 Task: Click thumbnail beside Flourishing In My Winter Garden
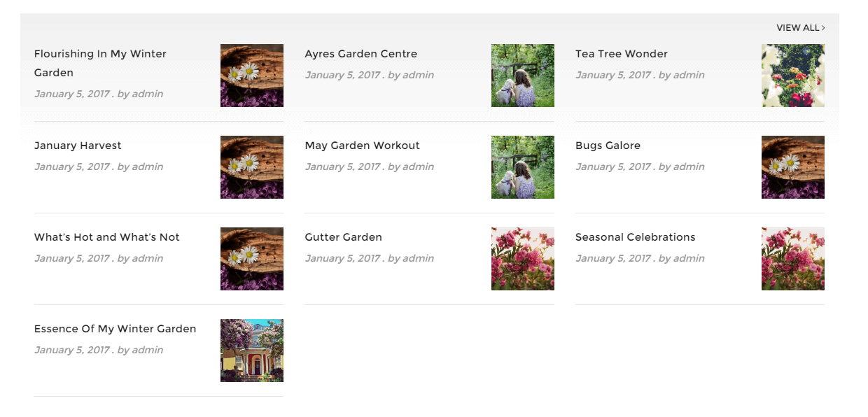[252, 76]
